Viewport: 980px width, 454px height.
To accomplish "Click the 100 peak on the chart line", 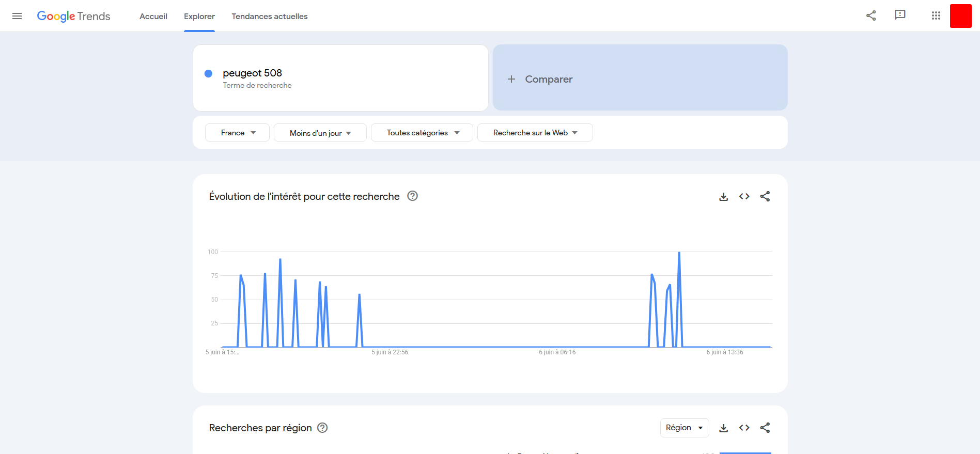I will (679, 253).
